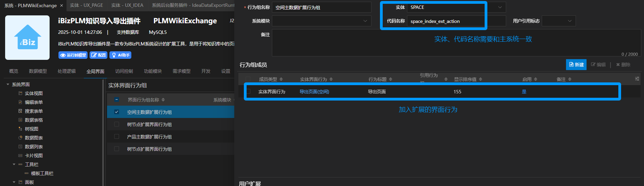644x186 pixels.
Task: Click the 实体视图 tree icon
Action: [x=20, y=93]
